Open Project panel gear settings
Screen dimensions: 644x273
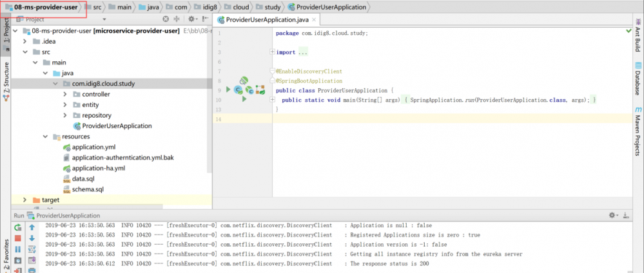click(x=191, y=19)
